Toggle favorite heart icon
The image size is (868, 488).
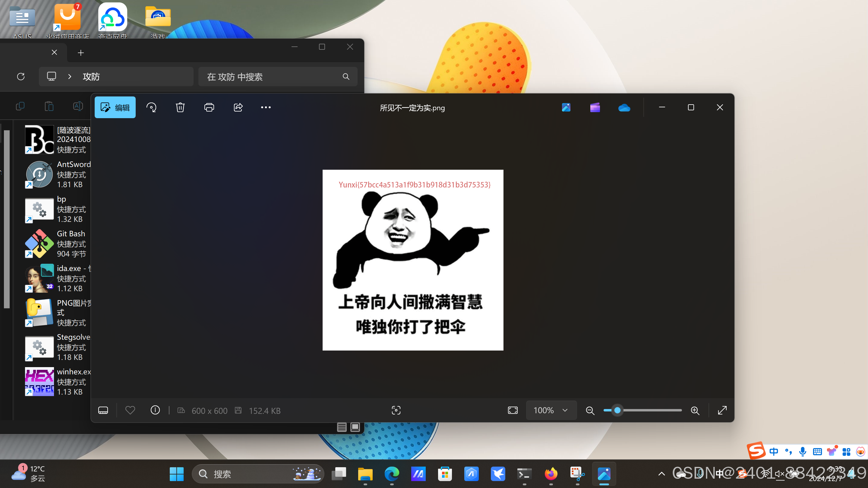[130, 410]
